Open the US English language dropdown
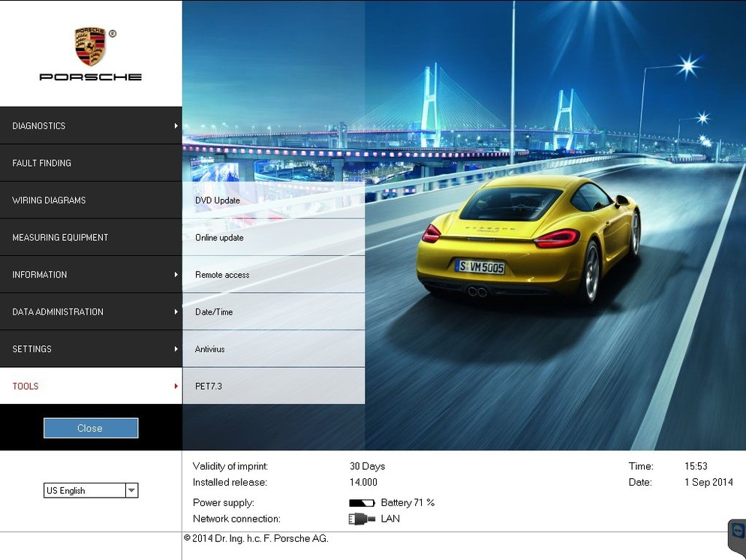 coord(91,490)
